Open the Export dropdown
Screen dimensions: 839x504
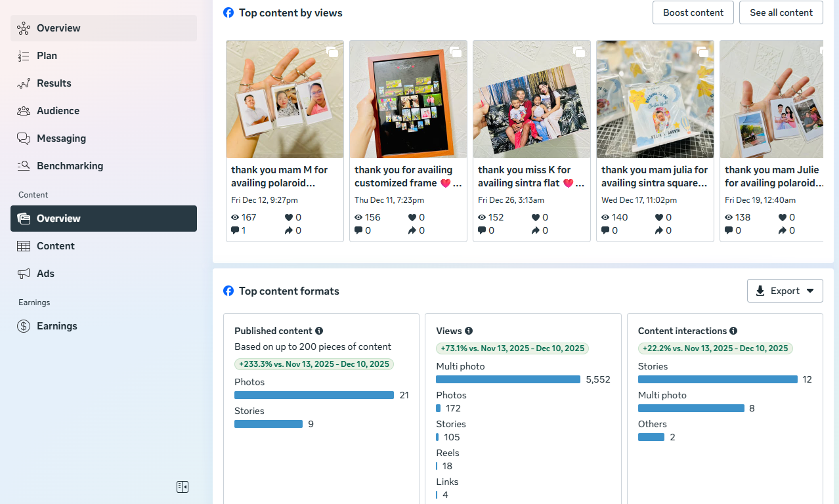pos(785,291)
